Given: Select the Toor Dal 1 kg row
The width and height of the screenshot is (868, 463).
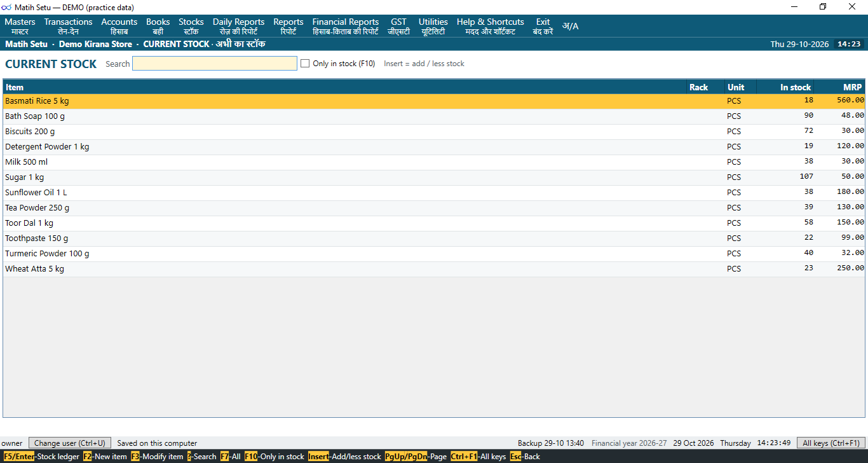Looking at the screenshot, I should [434, 223].
